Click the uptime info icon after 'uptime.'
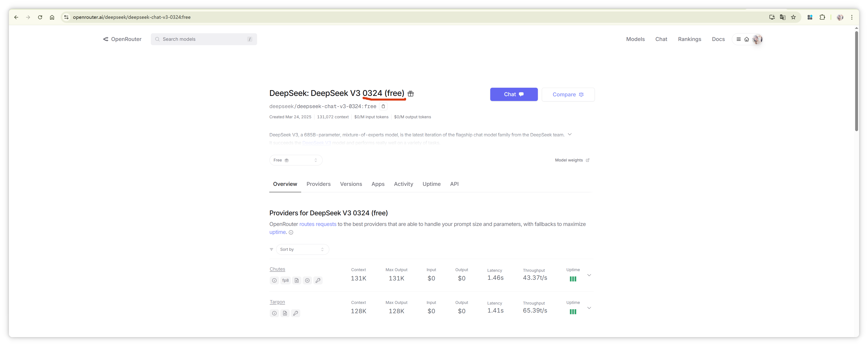The width and height of the screenshot is (868, 346). pos(291,232)
